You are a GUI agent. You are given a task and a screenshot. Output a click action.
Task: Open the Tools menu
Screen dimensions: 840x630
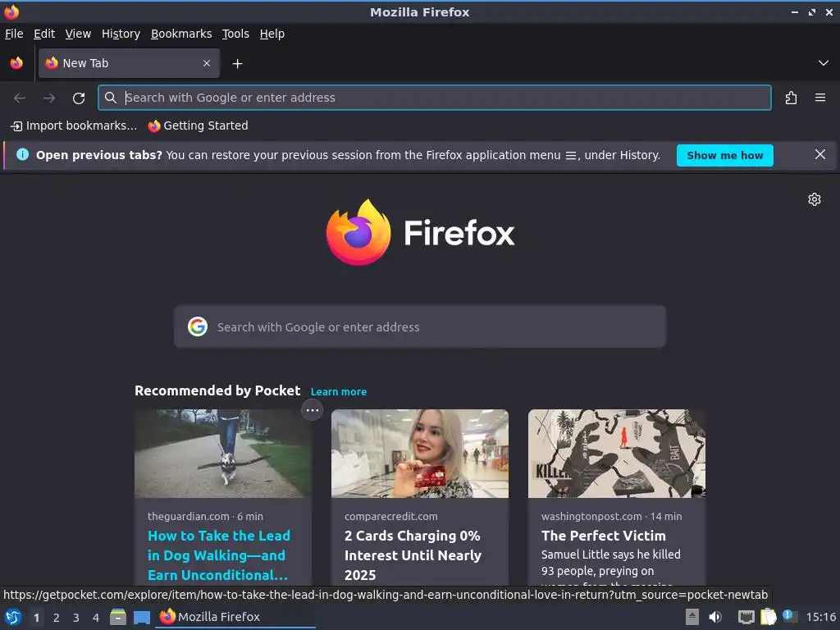[235, 34]
